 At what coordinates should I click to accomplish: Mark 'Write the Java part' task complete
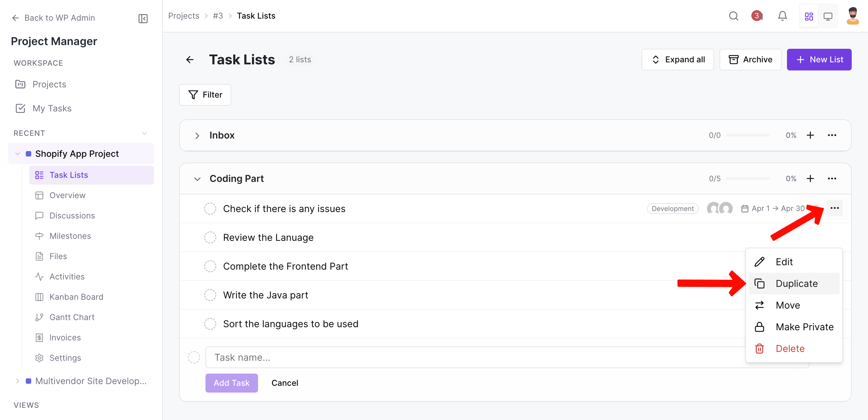pyautogui.click(x=210, y=295)
